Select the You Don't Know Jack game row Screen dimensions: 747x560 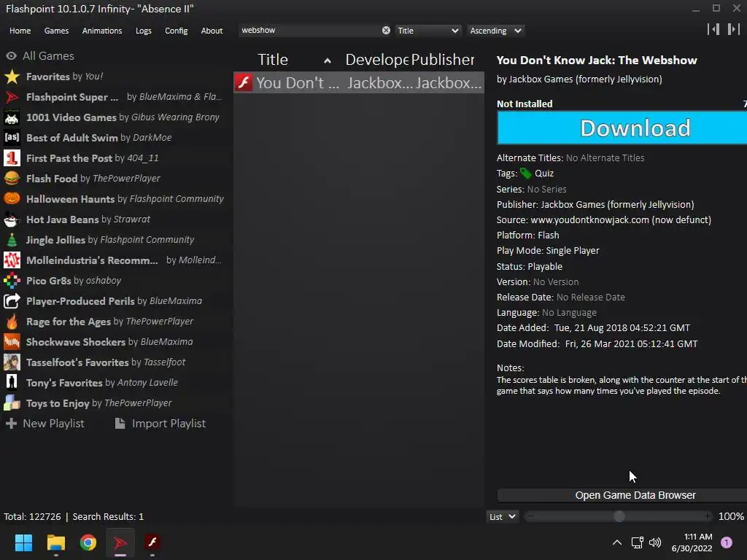(359, 83)
